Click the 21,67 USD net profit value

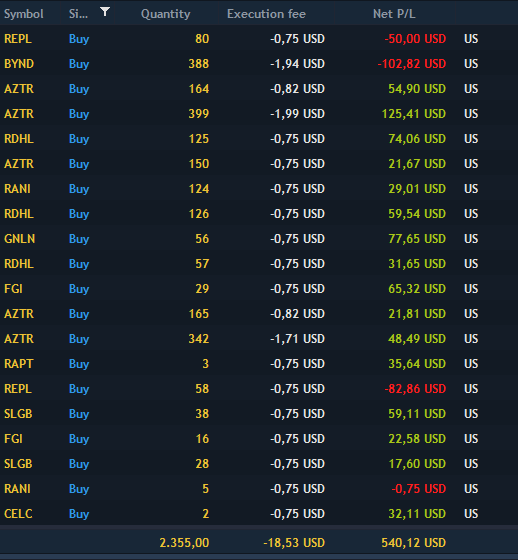pos(417,164)
